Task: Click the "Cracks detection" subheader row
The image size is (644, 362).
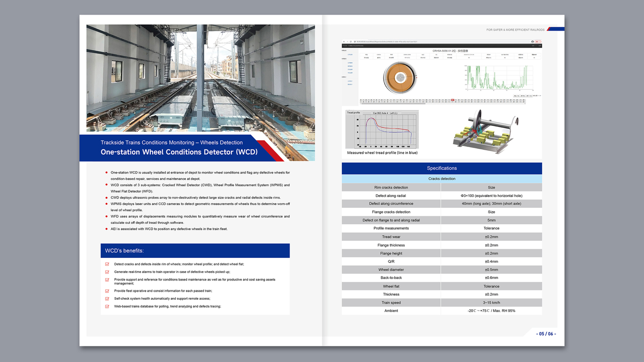Action: (x=442, y=179)
